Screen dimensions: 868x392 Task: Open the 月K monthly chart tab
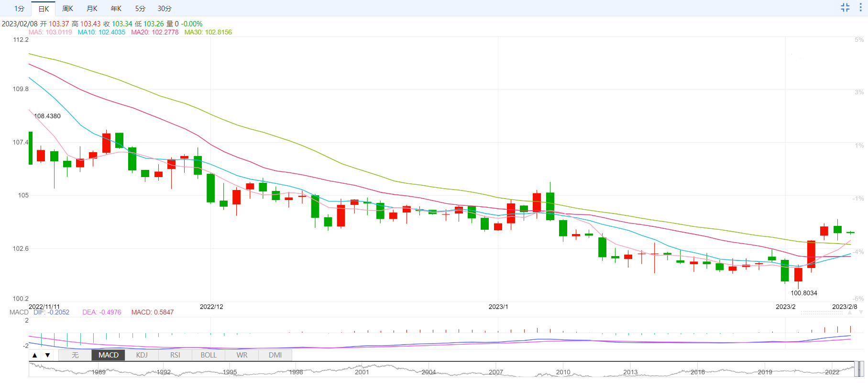[x=92, y=9]
